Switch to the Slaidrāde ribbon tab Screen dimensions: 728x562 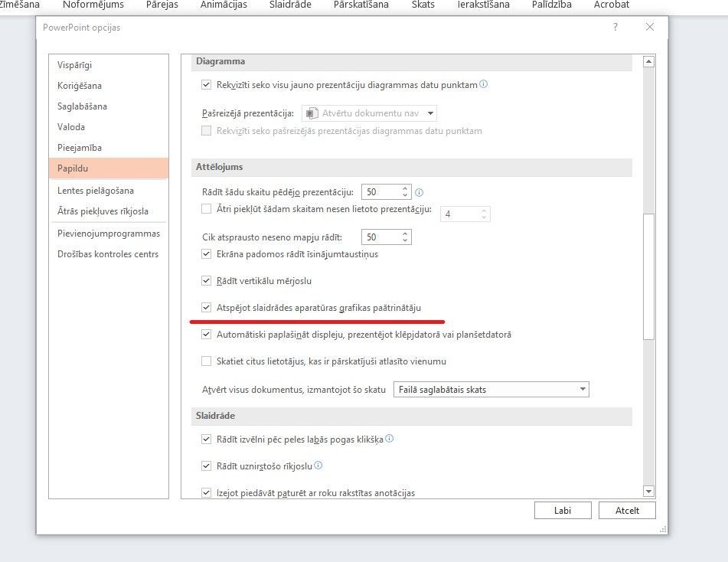pyautogui.click(x=289, y=5)
